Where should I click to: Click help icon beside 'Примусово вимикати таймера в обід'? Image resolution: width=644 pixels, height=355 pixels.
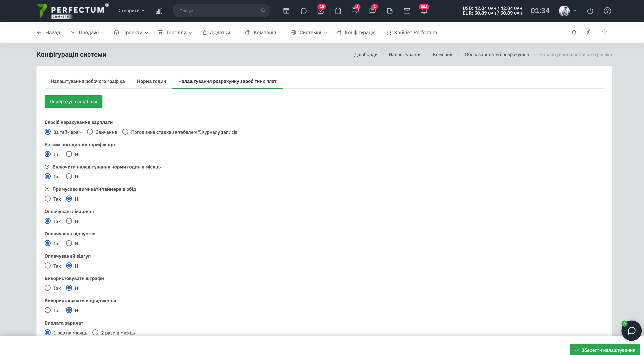coord(47,189)
